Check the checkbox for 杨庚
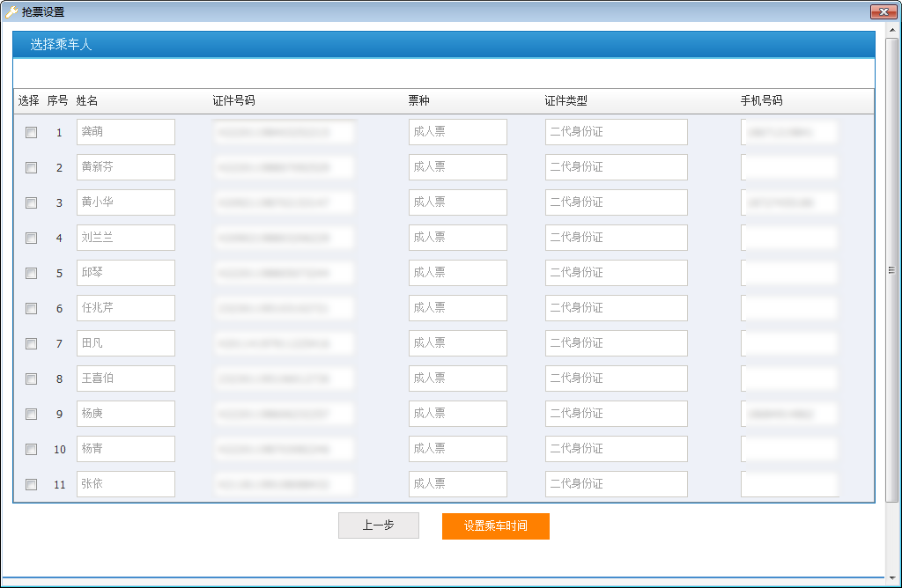The height and width of the screenshot is (588, 902). point(31,415)
